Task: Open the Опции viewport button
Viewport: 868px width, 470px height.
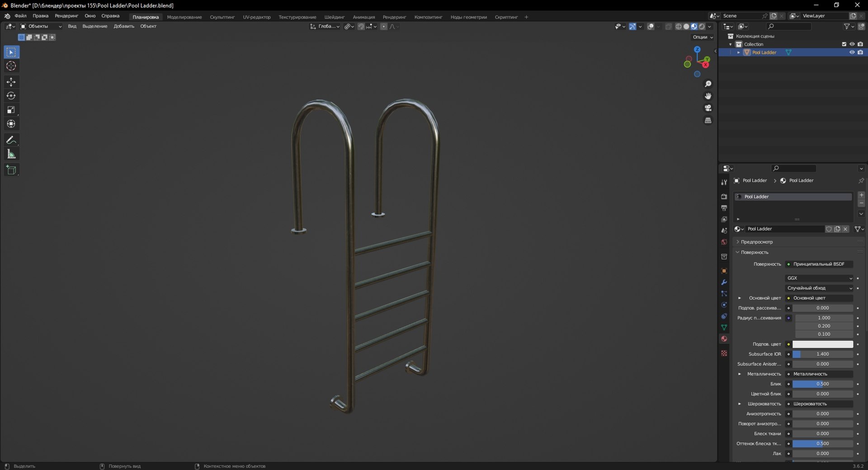Action: click(703, 37)
